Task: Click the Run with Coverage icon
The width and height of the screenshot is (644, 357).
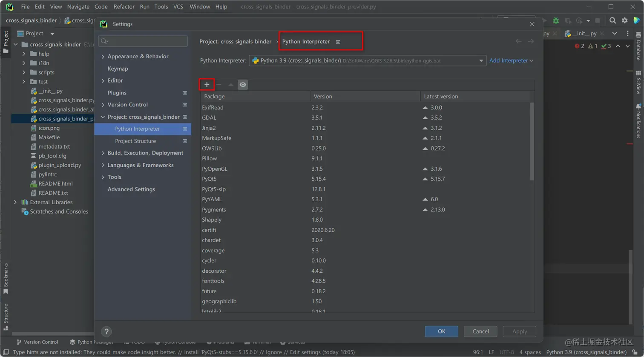Action: point(567,20)
